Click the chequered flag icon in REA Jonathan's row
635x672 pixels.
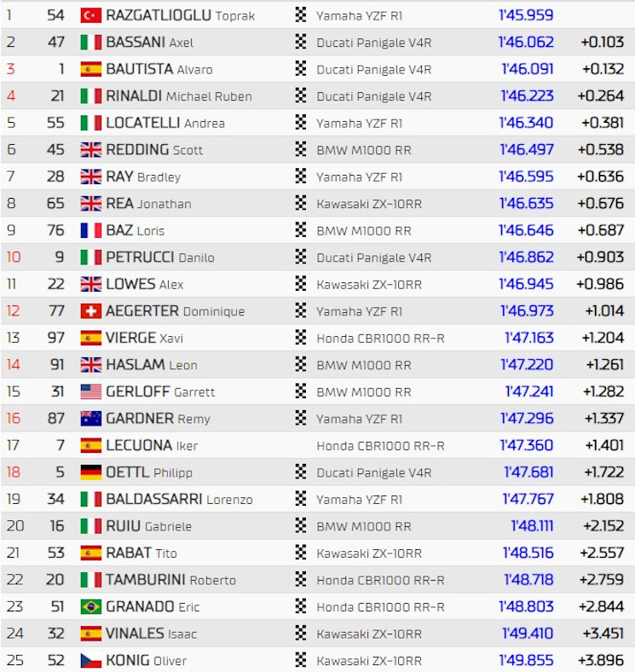[x=301, y=203]
